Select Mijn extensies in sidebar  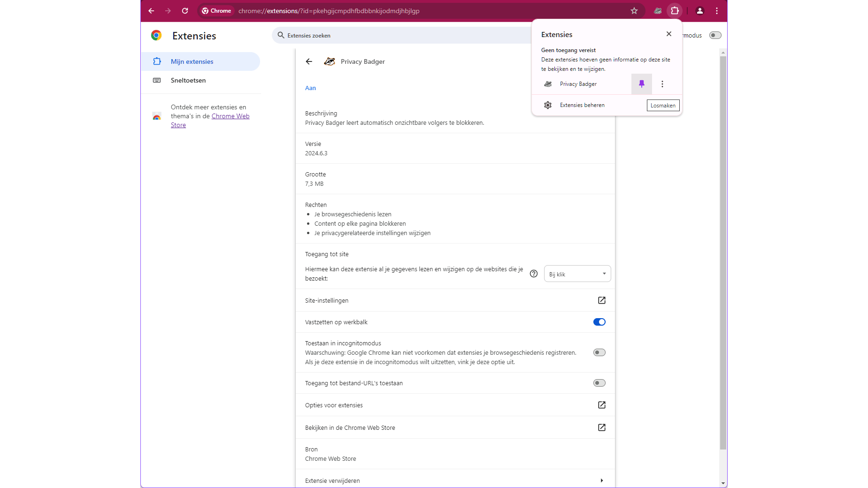pos(200,61)
